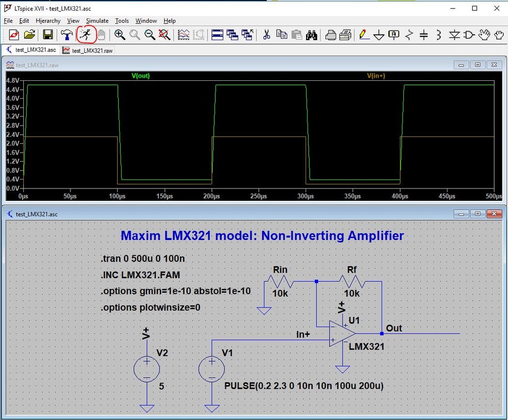Click the PULSE source value text
Viewport: 508px width, 420px height.
click(304, 386)
